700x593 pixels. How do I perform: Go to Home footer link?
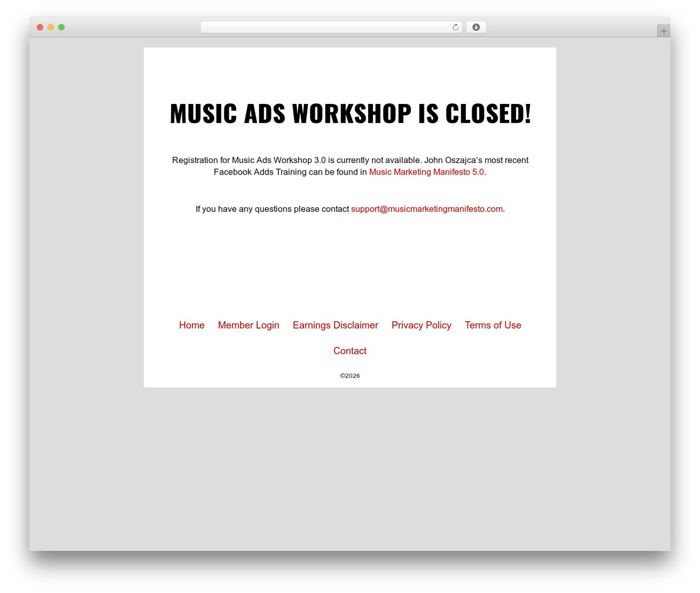click(x=191, y=325)
